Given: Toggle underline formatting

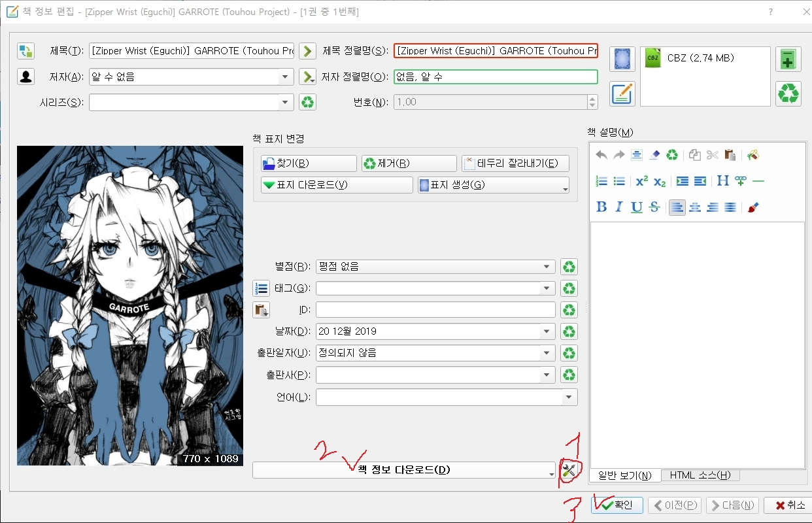Looking at the screenshot, I should (x=637, y=207).
